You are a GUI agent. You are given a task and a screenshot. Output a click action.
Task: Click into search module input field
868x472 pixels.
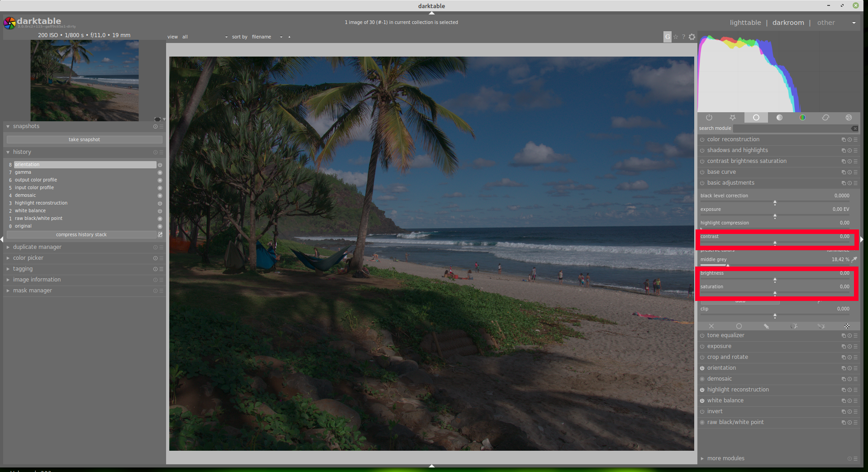(x=792, y=129)
